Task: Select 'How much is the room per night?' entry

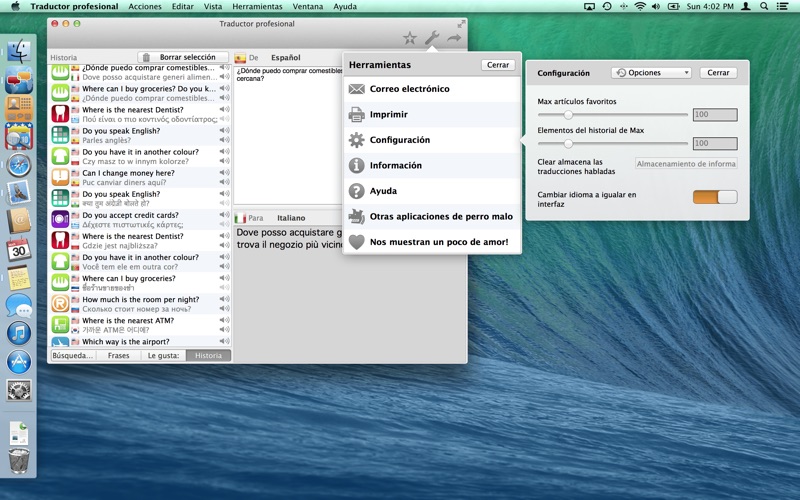Action: tap(140, 299)
